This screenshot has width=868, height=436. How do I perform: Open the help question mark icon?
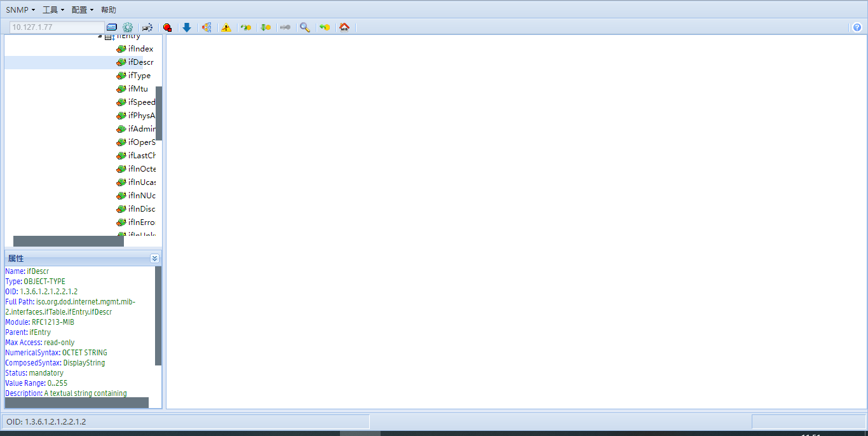[857, 27]
